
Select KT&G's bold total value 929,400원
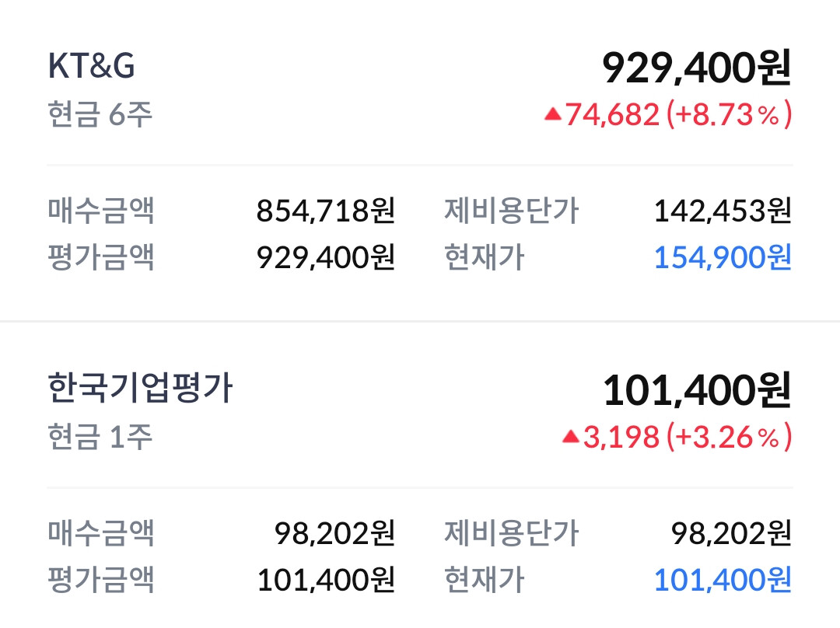(696, 69)
